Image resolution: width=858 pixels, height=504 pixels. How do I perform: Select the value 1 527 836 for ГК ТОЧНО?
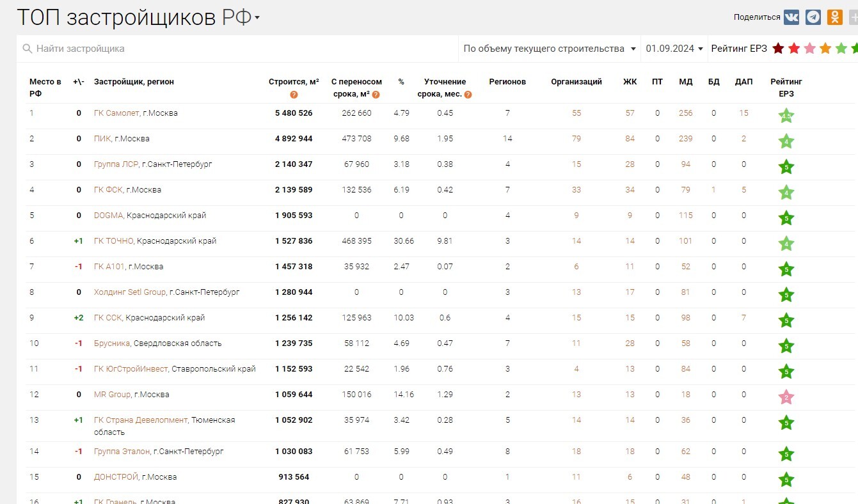click(x=294, y=241)
